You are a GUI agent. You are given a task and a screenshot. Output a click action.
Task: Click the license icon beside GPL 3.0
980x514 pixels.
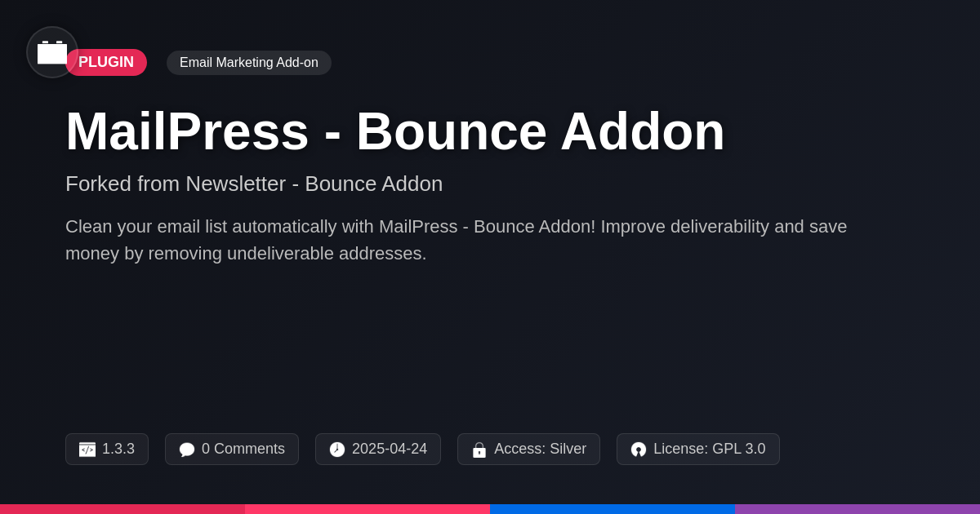[639, 450]
